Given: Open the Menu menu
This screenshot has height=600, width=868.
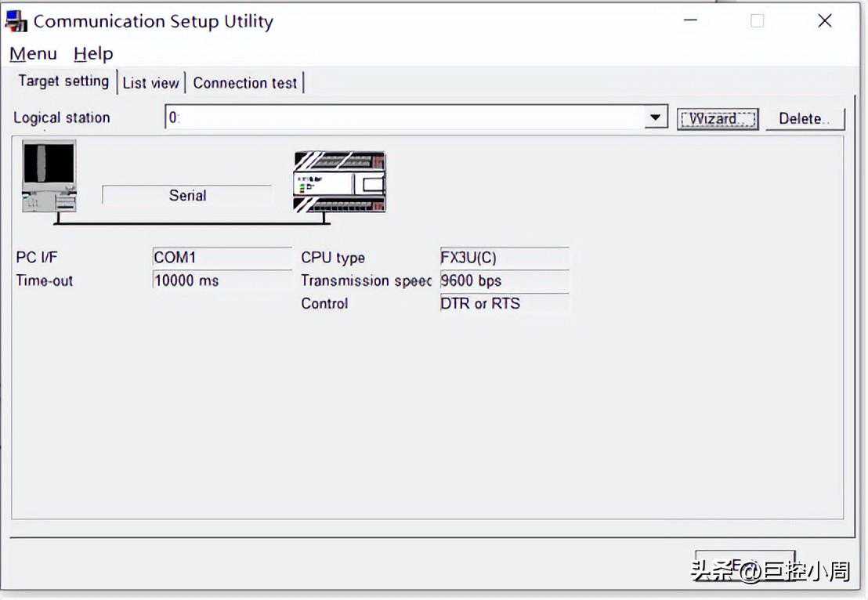Looking at the screenshot, I should tap(33, 54).
